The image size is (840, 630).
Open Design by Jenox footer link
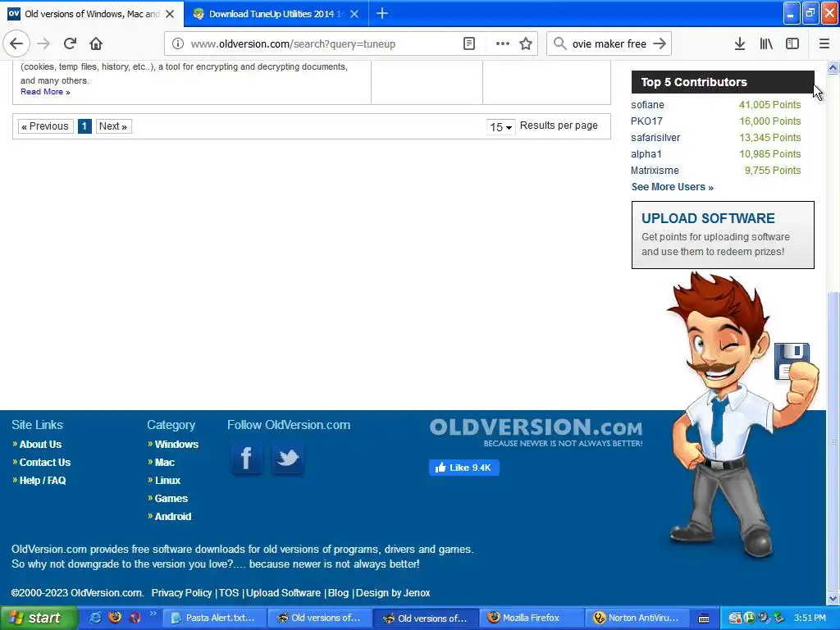point(393,592)
